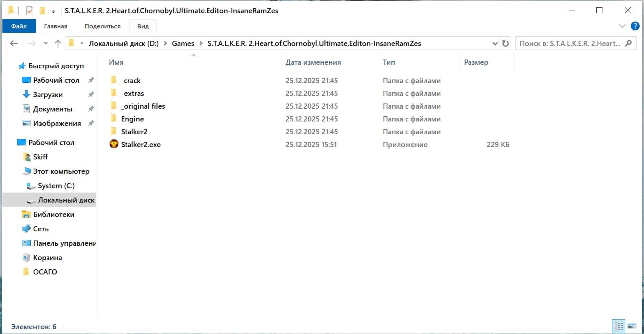Viewport: 644px width, 334px height.
Task: Select System (C:) in the navigation pane
Action: point(56,186)
